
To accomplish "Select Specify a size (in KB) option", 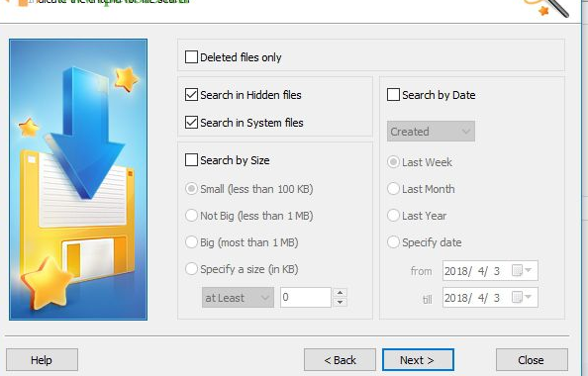I will [x=191, y=269].
